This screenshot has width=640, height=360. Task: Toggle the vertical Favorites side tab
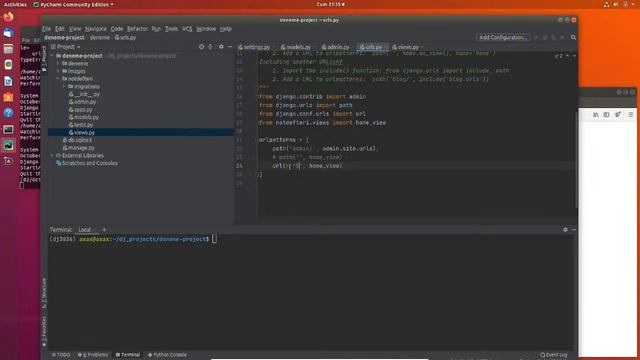[44, 331]
